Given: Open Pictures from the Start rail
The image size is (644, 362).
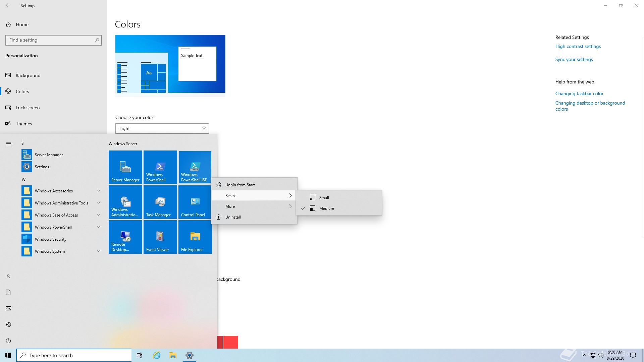Looking at the screenshot, I should [x=8, y=308].
